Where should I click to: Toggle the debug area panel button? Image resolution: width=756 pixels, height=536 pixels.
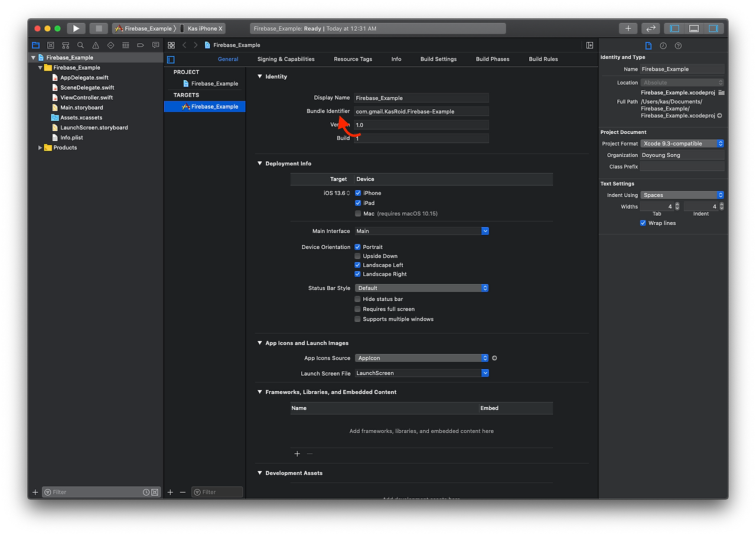(x=694, y=28)
